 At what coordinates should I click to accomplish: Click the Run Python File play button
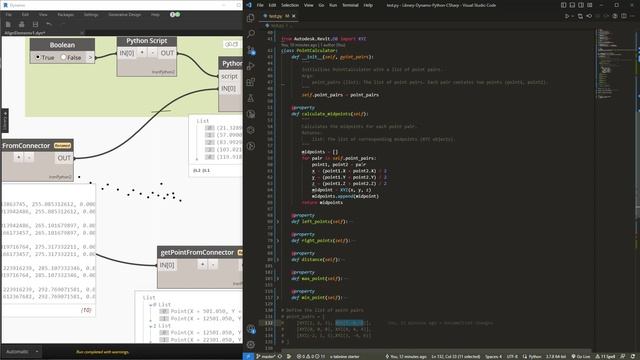point(567,16)
